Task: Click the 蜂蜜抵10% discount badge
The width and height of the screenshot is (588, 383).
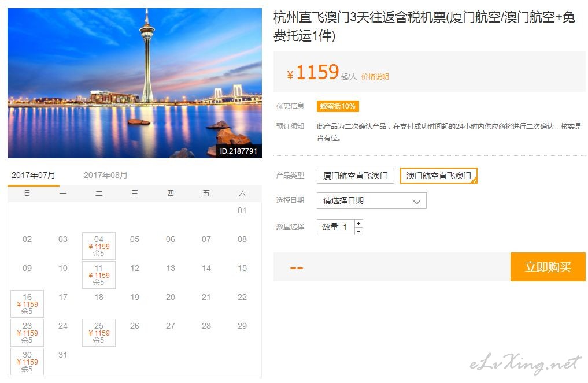Action: point(338,106)
